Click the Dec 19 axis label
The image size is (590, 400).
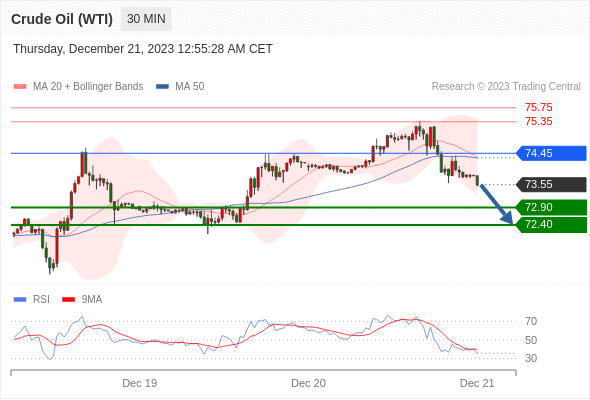(x=140, y=383)
